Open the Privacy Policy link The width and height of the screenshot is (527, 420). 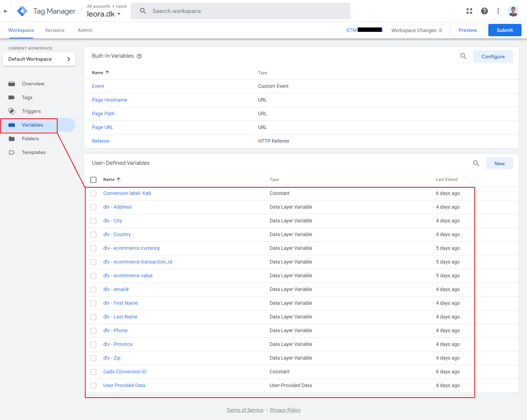click(285, 410)
